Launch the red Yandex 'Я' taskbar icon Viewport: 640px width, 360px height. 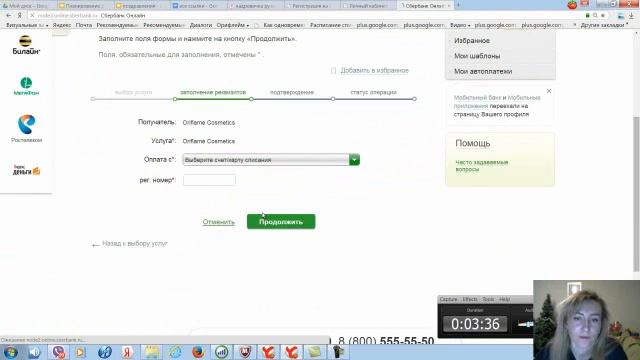[x=127, y=352]
